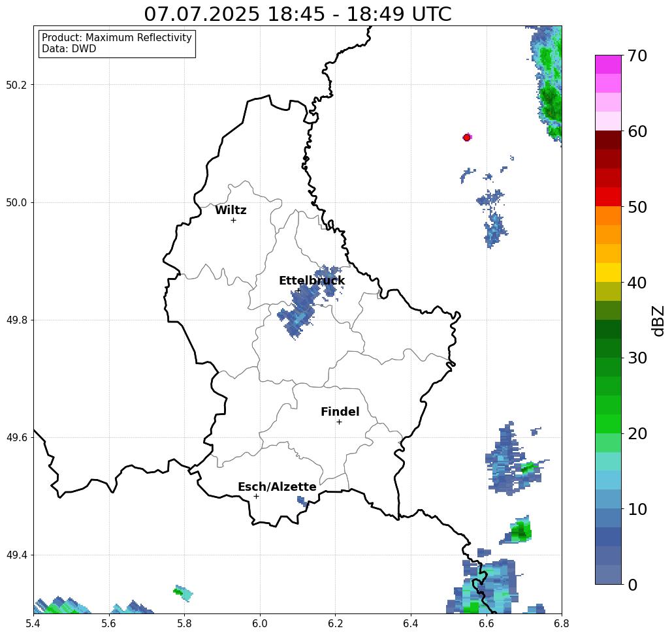The height and width of the screenshot is (635, 672).
Task: Click the Wiltz city label
Action: point(231,210)
